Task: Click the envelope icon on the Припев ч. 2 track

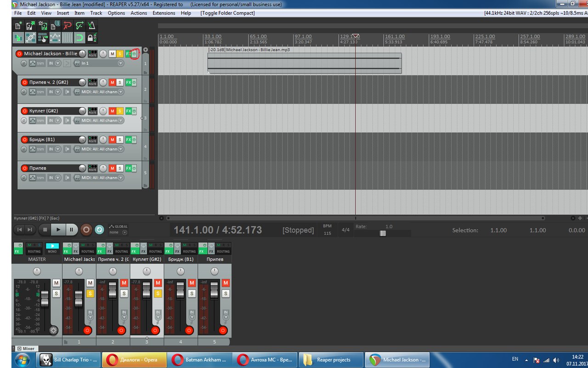Action: tap(33, 92)
